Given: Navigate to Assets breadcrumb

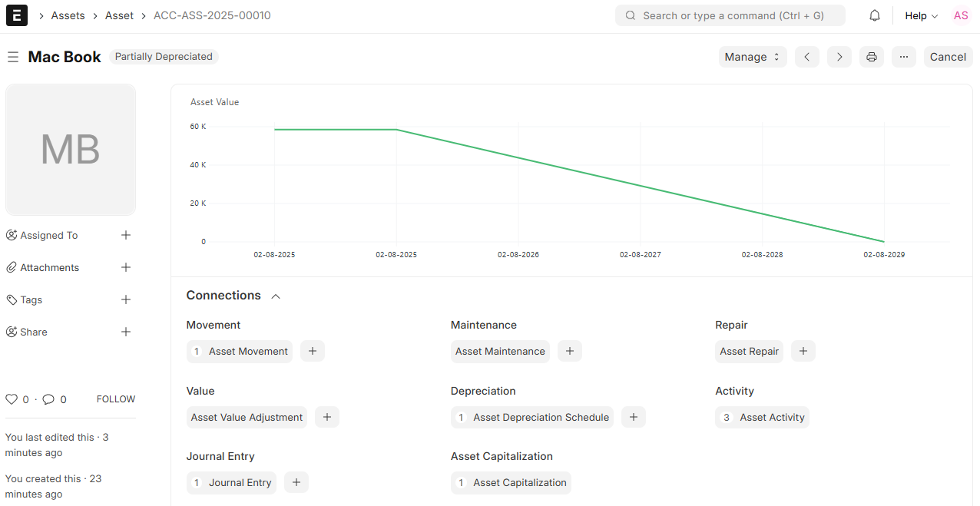Looking at the screenshot, I should pyautogui.click(x=68, y=15).
